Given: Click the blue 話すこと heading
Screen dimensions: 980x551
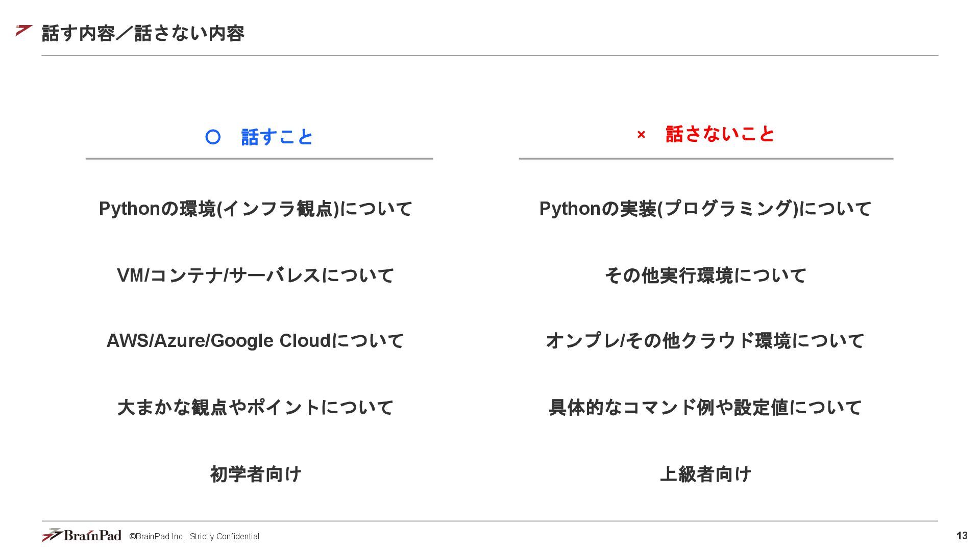Looking at the screenshot, I should pos(277,137).
